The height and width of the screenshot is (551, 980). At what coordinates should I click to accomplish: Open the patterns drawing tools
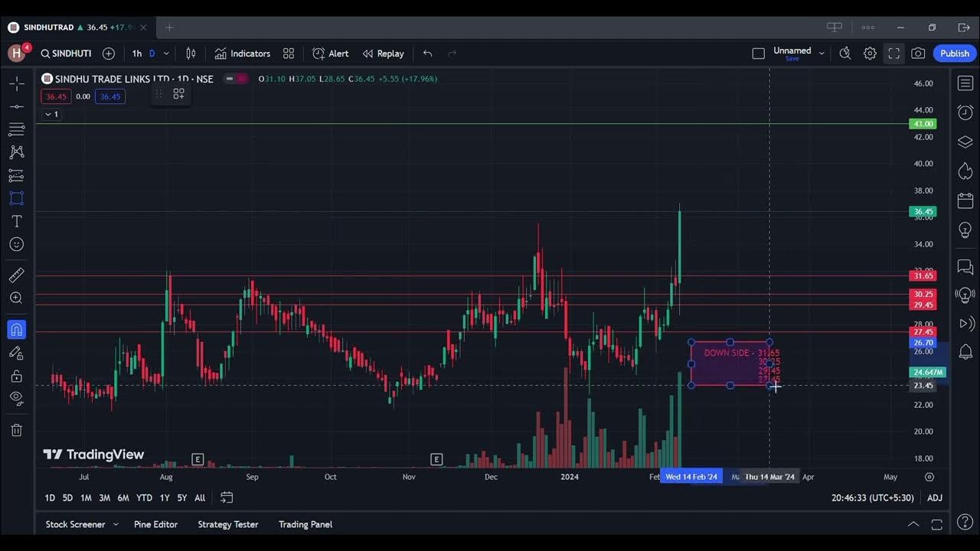16,152
